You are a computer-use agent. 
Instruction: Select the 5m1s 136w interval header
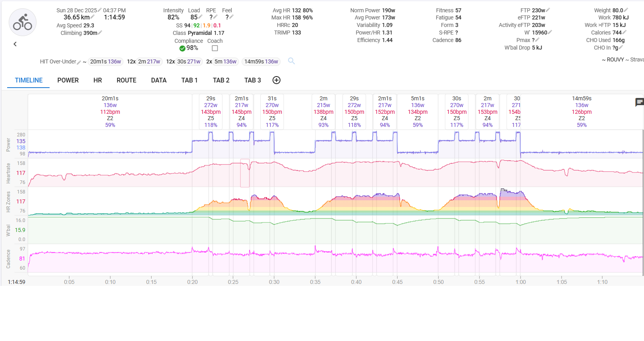point(417,111)
